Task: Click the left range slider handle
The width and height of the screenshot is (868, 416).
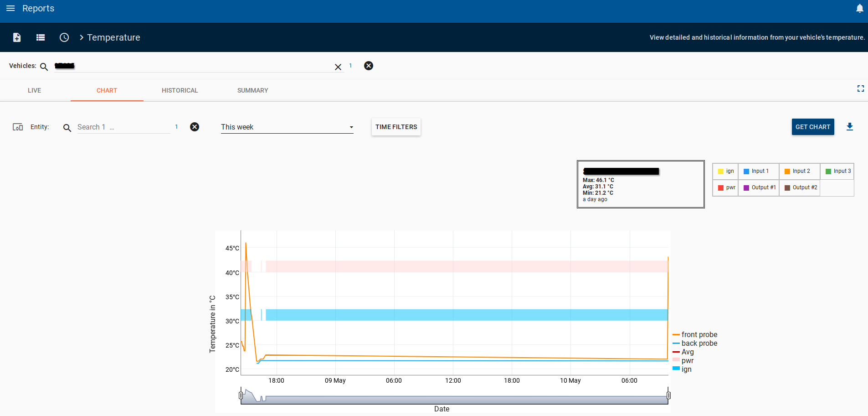Action: point(241,395)
